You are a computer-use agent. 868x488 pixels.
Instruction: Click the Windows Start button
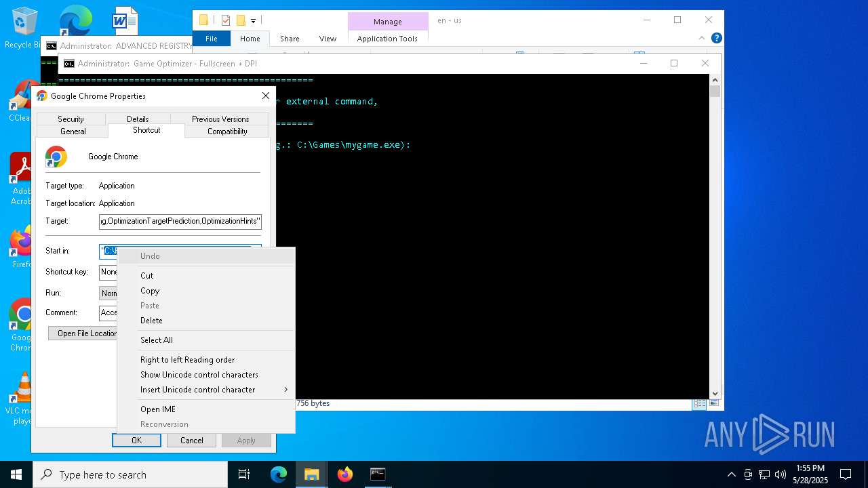point(16,474)
